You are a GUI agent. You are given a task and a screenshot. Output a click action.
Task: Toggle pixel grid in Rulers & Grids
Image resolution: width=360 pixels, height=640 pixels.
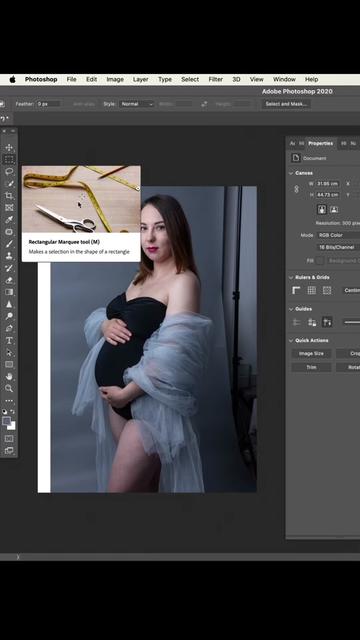327,290
